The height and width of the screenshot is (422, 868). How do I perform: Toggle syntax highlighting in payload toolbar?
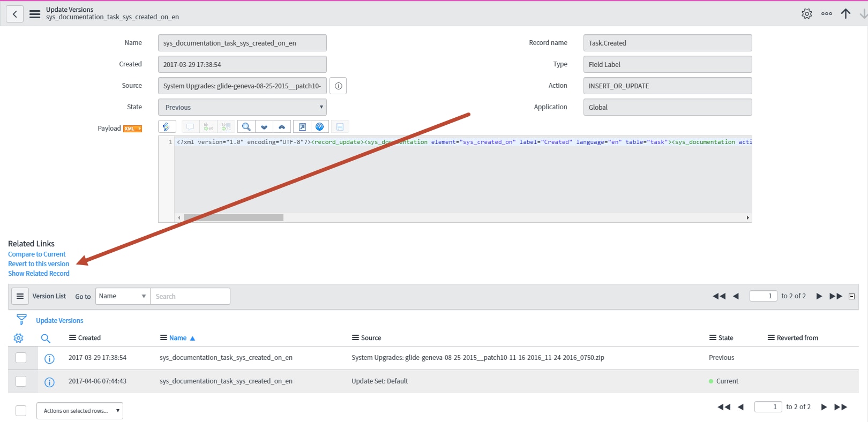tap(166, 127)
